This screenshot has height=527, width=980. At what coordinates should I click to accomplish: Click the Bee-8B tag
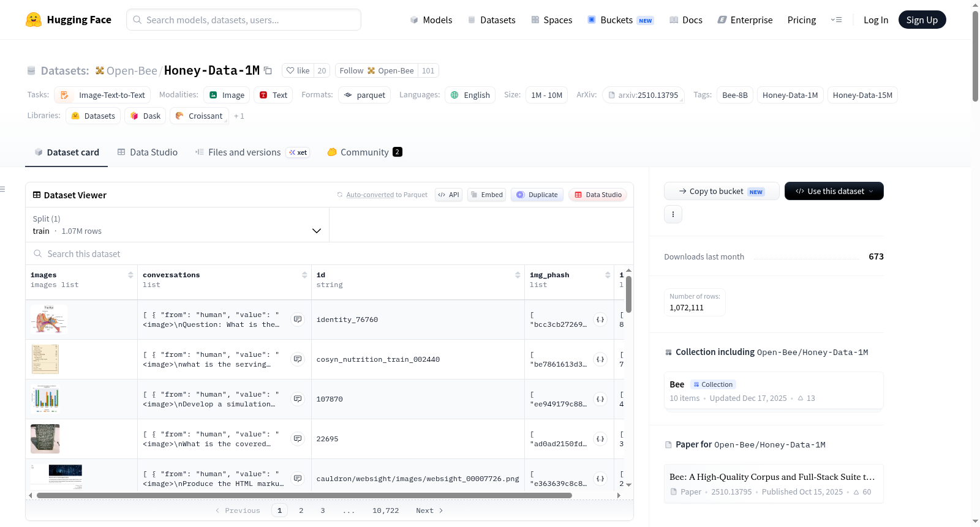pos(735,95)
